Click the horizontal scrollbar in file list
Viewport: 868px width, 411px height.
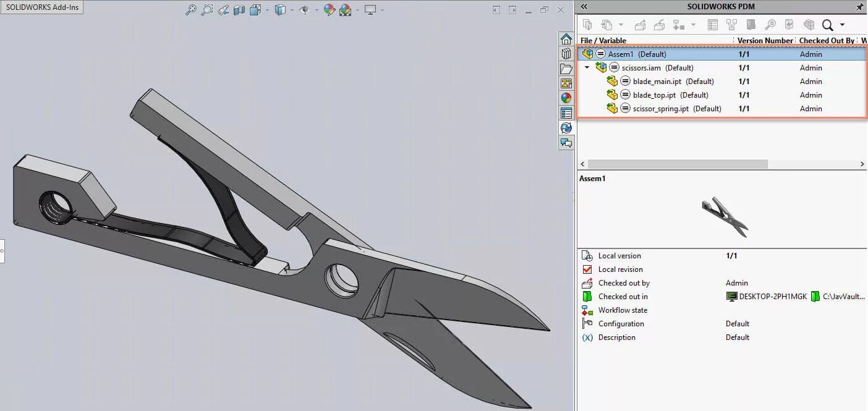677,164
